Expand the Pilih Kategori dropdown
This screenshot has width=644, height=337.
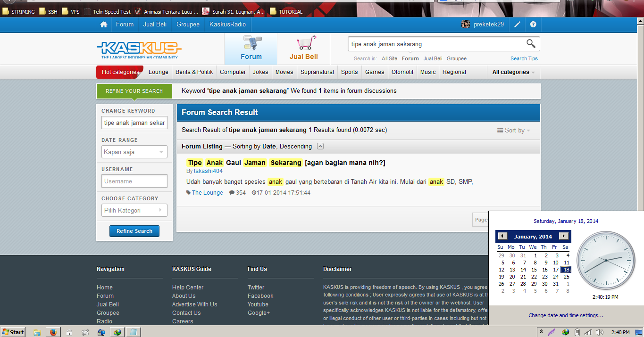click(134, 211)
